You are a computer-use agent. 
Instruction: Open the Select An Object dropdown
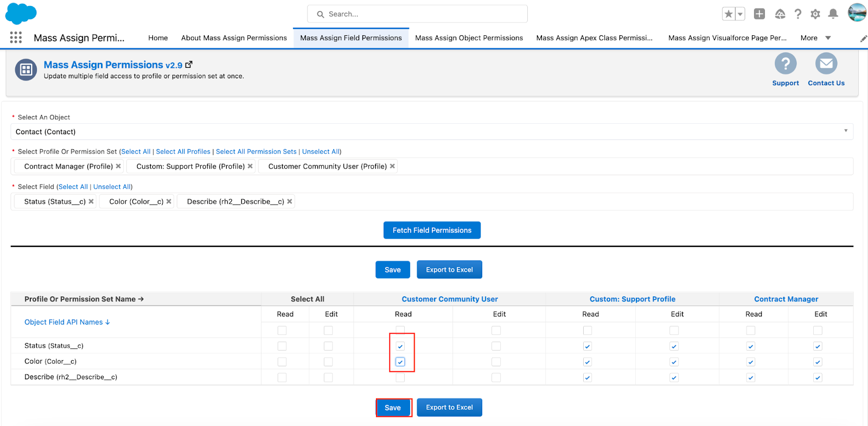(432, 132)
